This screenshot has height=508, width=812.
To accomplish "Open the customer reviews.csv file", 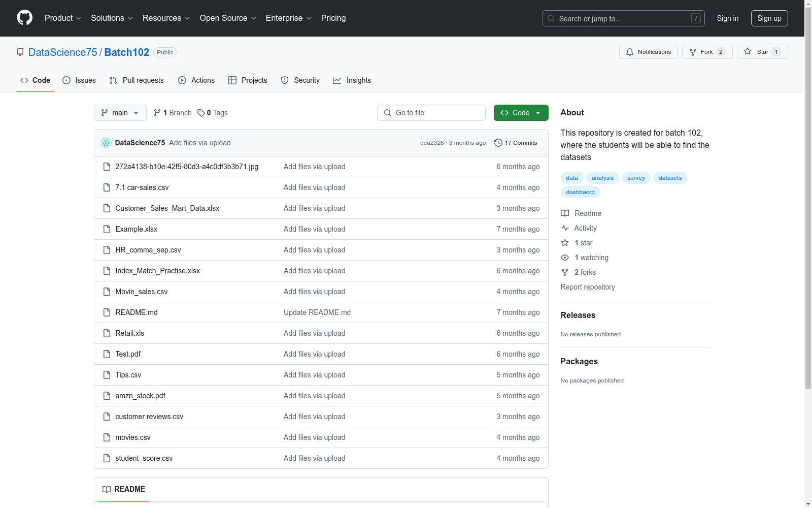I will [x=149, y=417].
